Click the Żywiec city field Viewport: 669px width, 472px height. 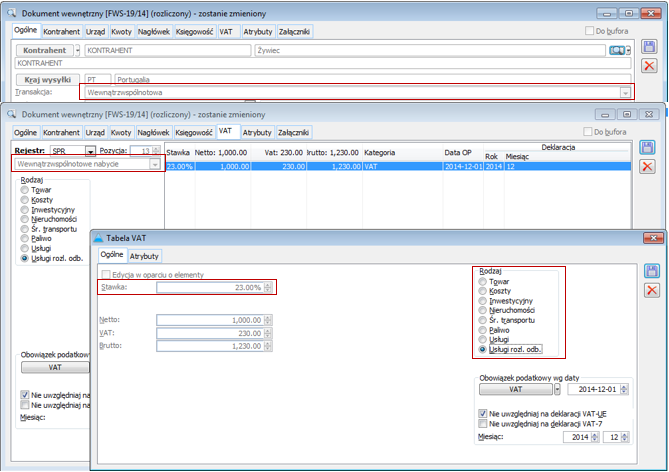430,50
